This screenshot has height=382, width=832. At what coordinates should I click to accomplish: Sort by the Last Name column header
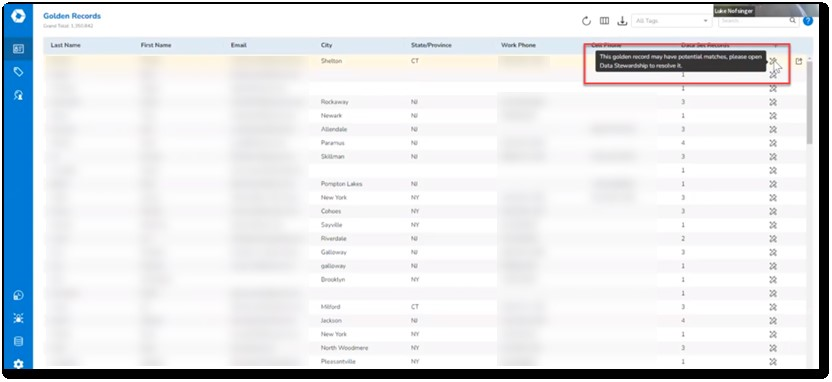(x=66, y=46)
